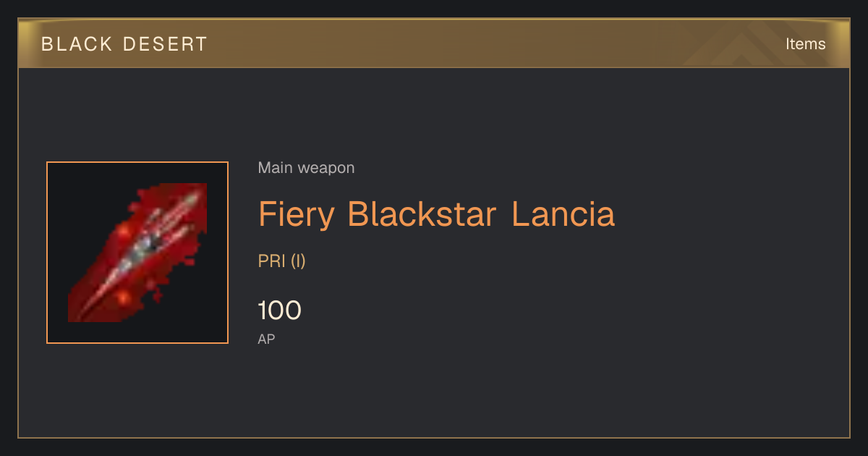Screen dimensions: 868x456
Task: Click the 100 attack power value
Action: coord(279,311)
